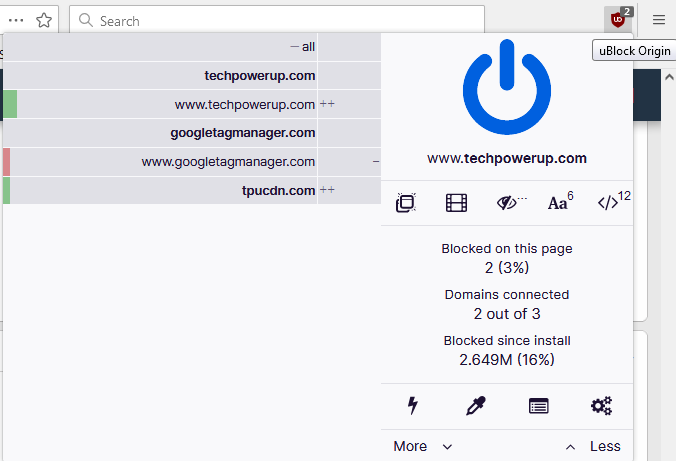Open page actions three-dots menu
676x461 pixels.
[x=16, y=20]
